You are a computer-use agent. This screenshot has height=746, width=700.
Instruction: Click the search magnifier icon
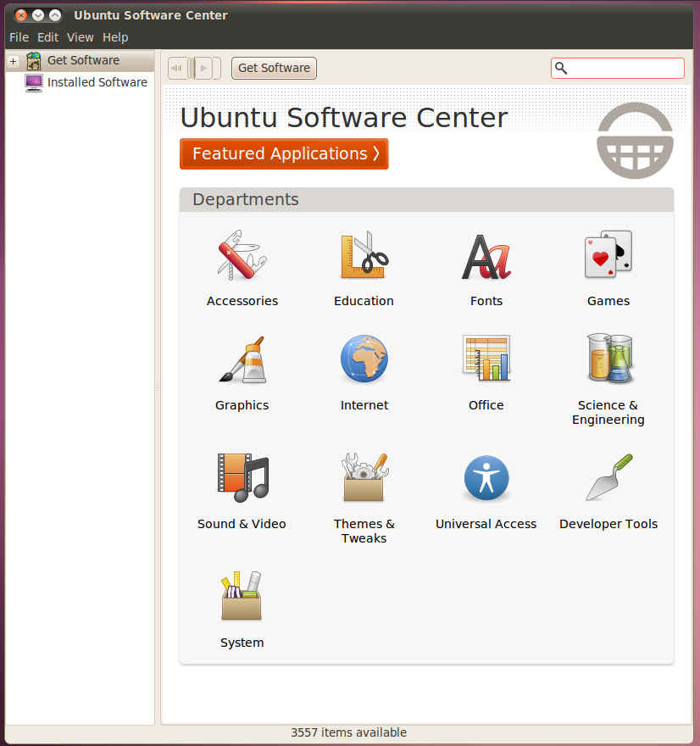click(561, 68)
